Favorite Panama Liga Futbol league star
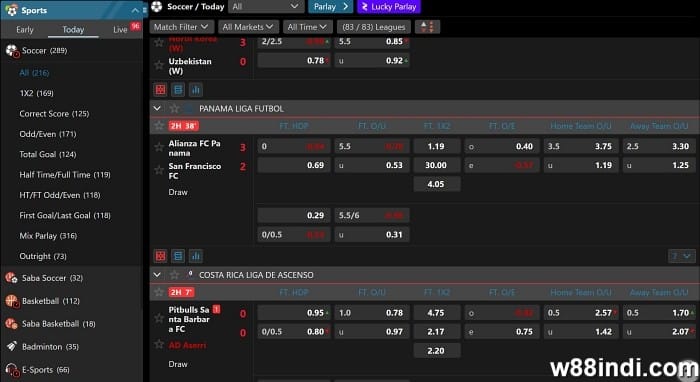The width and height of the screenshot is (700, 382). click(175, 108)
